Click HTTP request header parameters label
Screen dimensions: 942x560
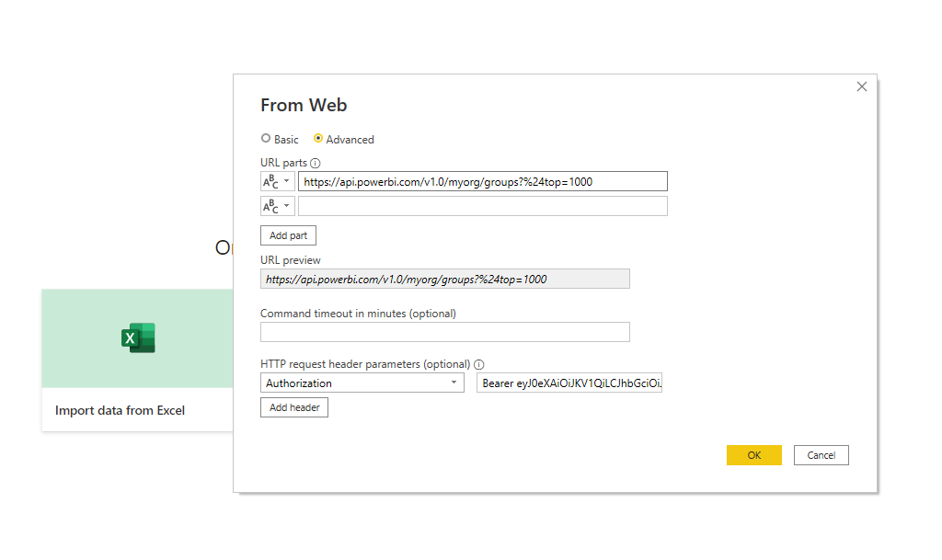tap(365, 364)
